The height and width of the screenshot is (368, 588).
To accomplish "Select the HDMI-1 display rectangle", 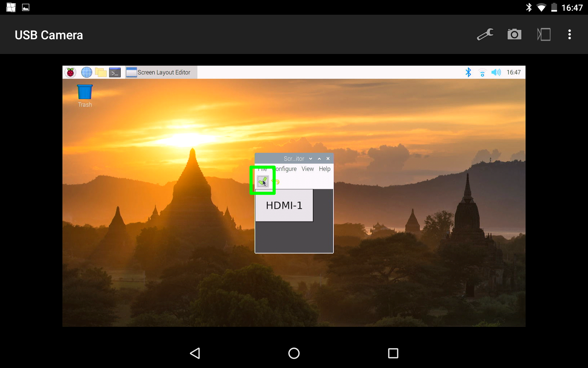I will (x=284, y=205).
